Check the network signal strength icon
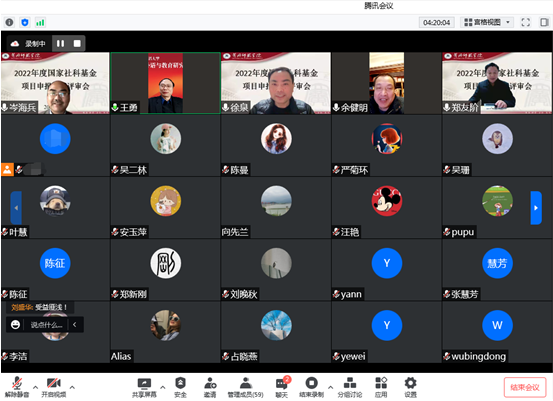Viewport: 553px width, 401px height. (x=40, y=23)
